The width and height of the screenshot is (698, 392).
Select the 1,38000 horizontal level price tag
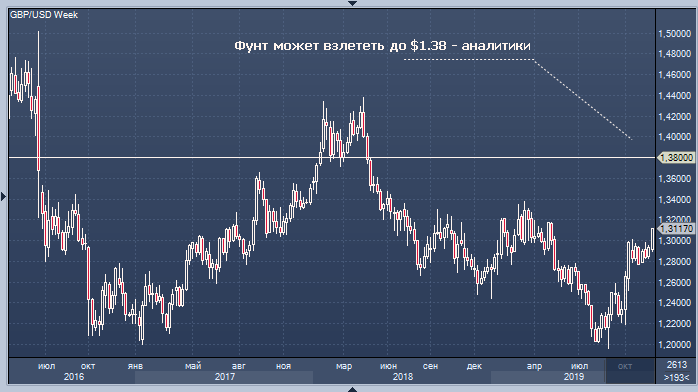pos(676,158)
